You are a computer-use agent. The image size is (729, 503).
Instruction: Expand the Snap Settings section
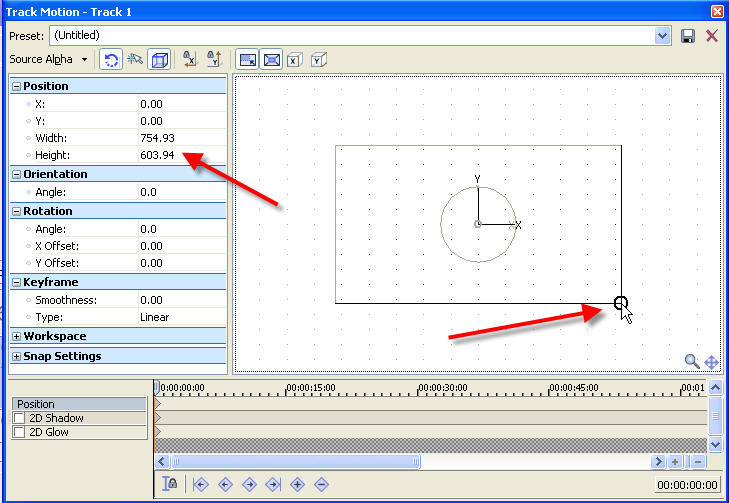point(16,356)
